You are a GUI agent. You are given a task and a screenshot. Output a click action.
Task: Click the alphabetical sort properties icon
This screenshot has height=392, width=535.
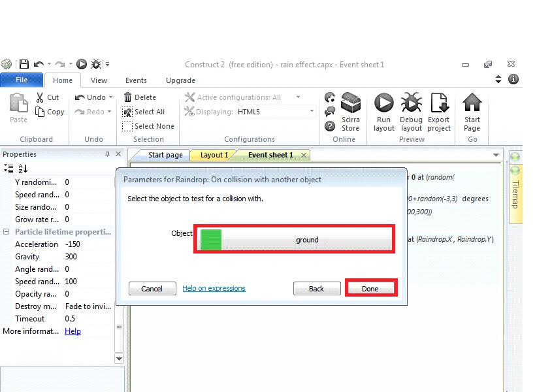[x=23, y=168]
